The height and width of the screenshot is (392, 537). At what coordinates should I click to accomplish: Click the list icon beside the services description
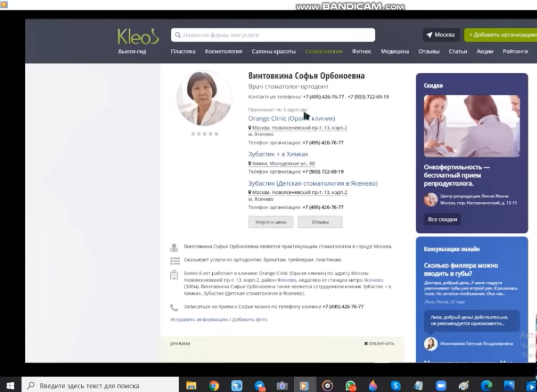[x=175, y=261]
